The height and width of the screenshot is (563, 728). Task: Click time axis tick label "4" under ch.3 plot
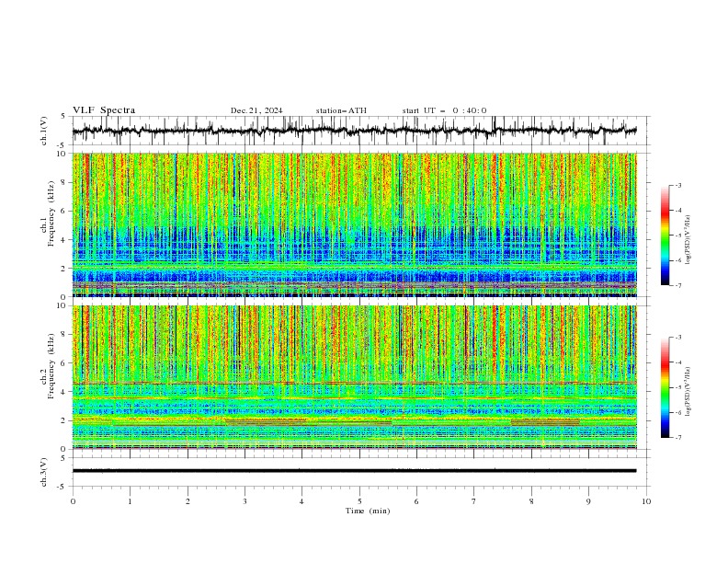pyautogui.click(x=301, y=501)
